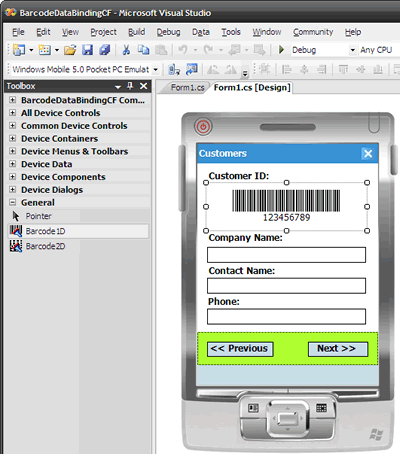This screenshot has width=400, height=454.
Task: Open the Edit menu
Action: pyautogui.click(x=43, y=32)
